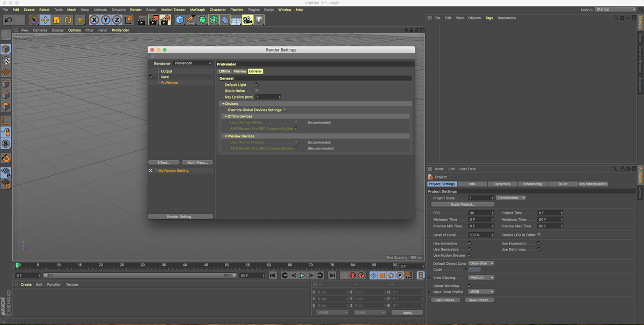Go to the end of animation
The width and height of the screenshot is (644, 325).
point(332,276)
